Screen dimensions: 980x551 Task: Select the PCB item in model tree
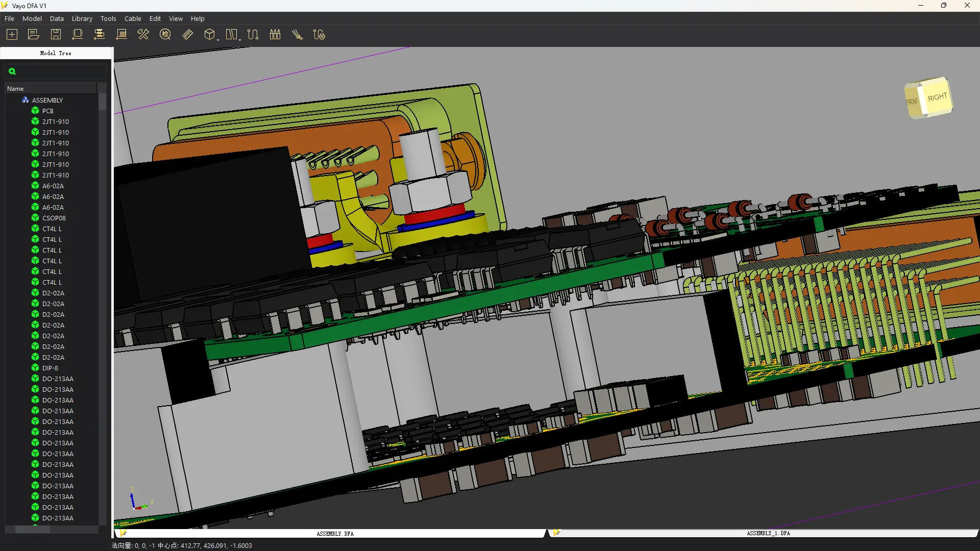(47, 111)
